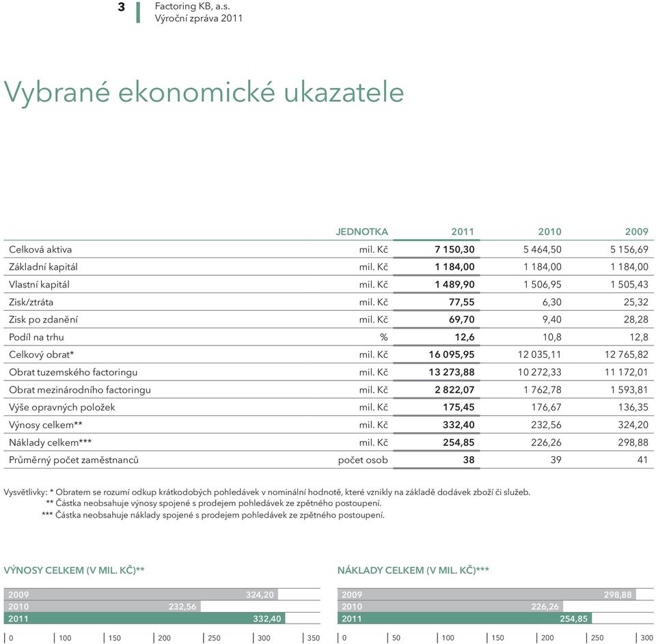Click the value 6,30
Screen dimensions: 656x644
coord(552,303)
